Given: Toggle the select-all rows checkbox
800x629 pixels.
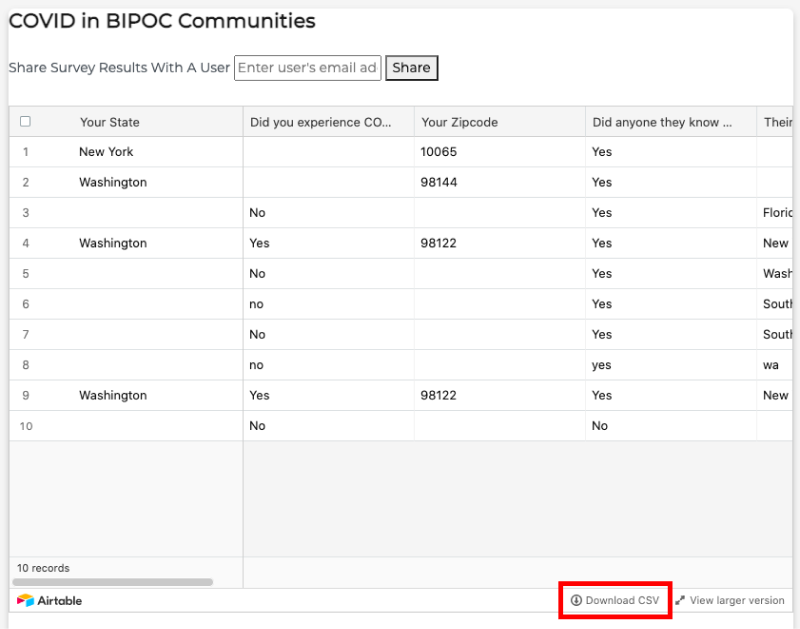Looking at the screenshot, I should tap(25, 121).
